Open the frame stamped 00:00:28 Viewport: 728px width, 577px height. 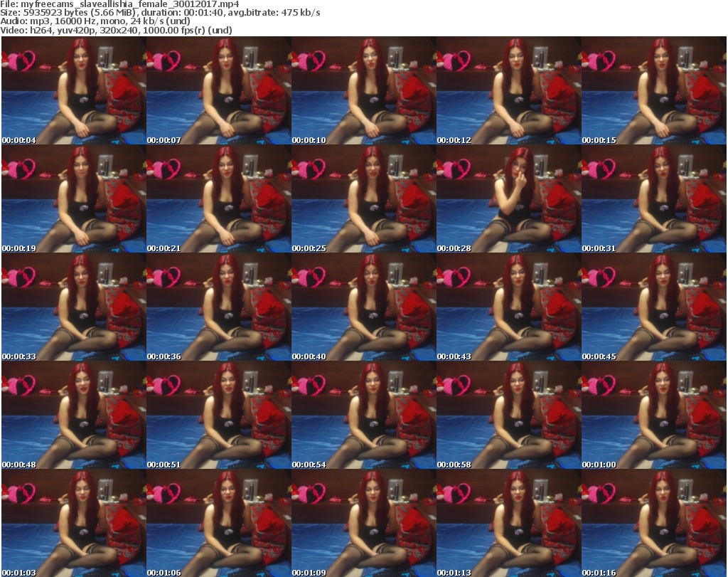(508, 198)
